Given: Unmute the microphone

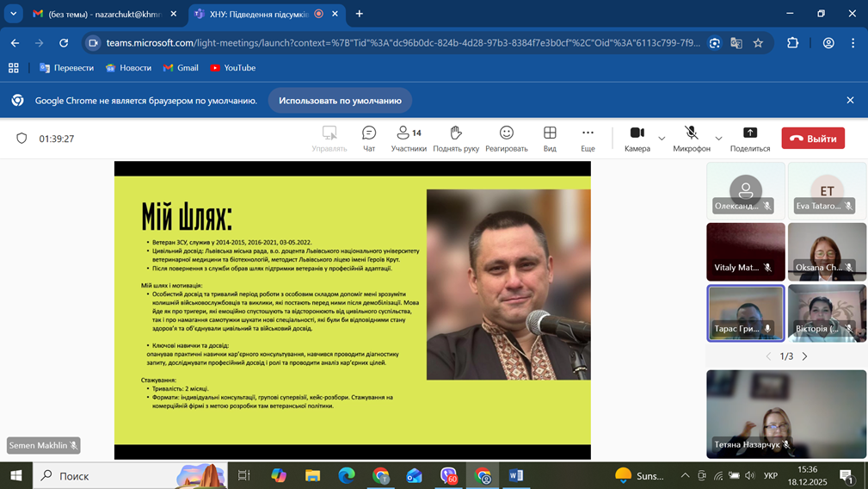Looking at the screenshot, I should 691,138.
